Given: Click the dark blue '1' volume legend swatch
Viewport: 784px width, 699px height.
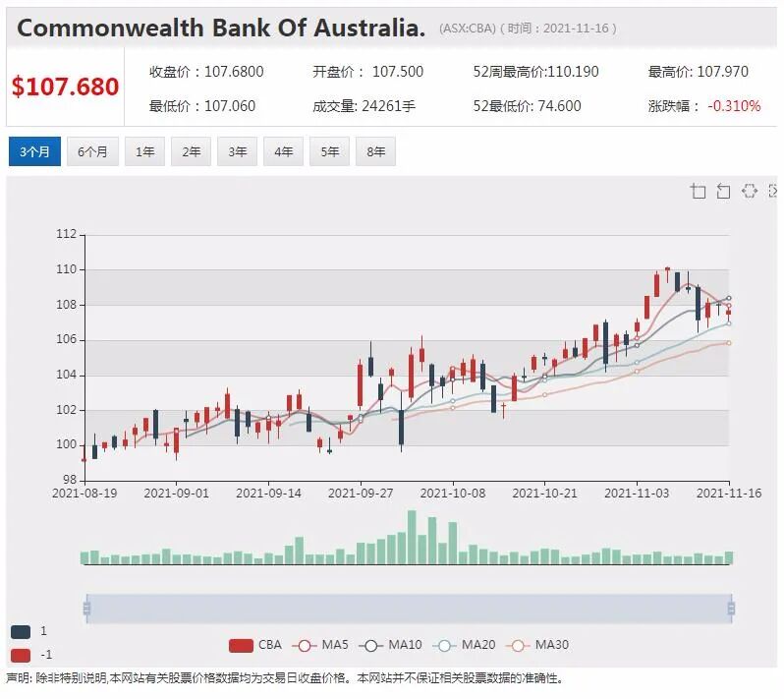Looking at the screenshot, I should [21, 631].
